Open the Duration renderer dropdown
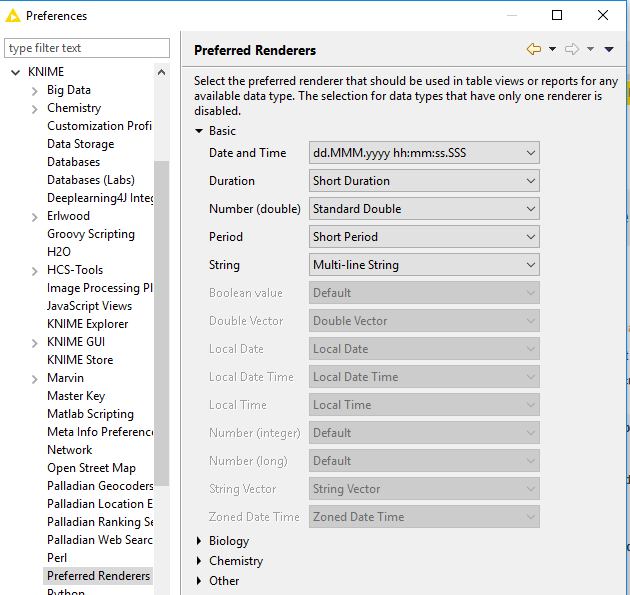This screenshot has width=630, height=595. point(424,181)
